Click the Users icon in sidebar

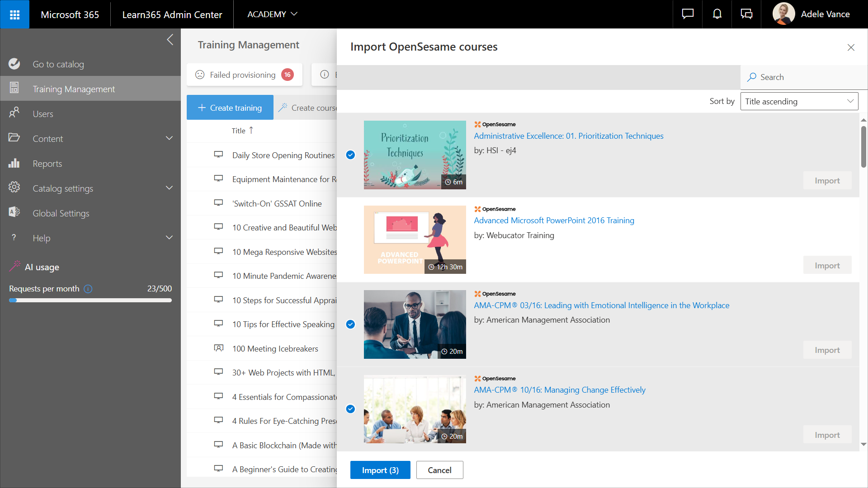[14, 113]
